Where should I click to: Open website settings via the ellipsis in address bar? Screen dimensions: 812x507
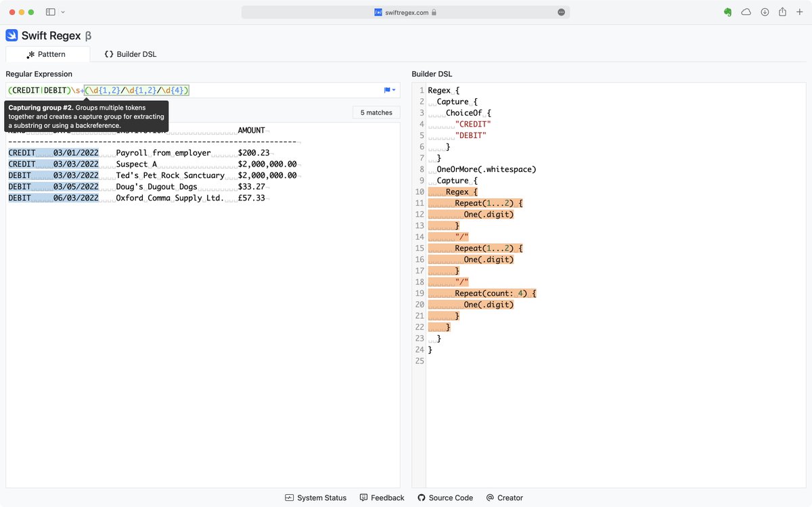[560, 12]
